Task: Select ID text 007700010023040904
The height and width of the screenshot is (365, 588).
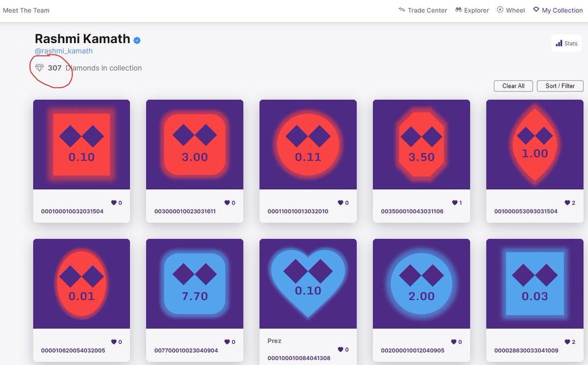Action: (x=186, y=351)
